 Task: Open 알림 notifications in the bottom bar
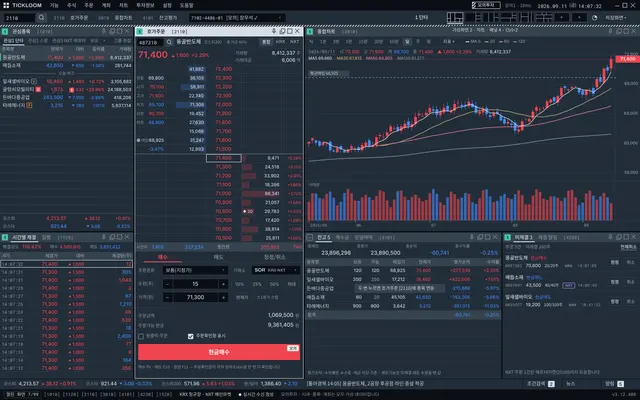coord(614,384)
